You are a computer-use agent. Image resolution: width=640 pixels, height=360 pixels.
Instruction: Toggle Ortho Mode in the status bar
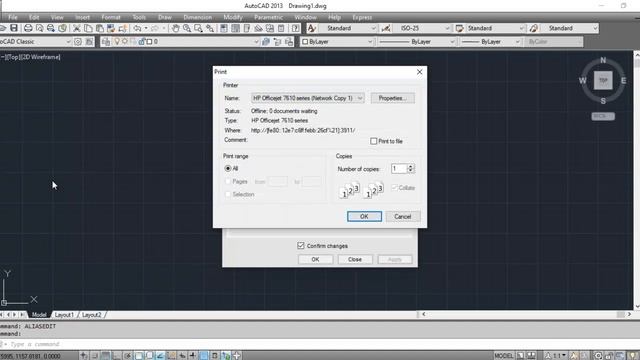[x=116, y=356]
